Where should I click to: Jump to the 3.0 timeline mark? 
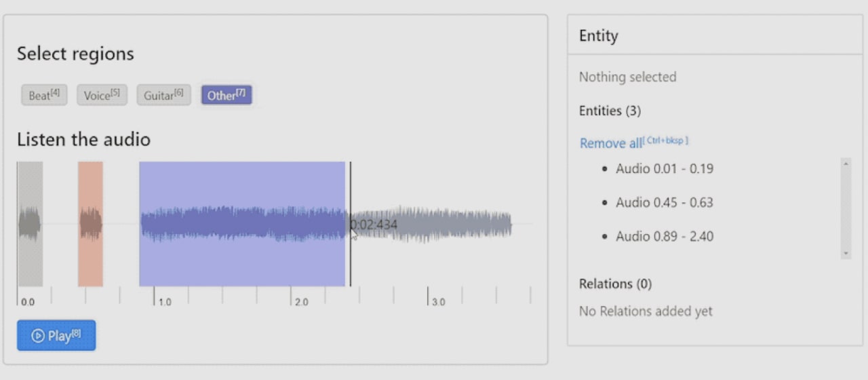point(429,296)
